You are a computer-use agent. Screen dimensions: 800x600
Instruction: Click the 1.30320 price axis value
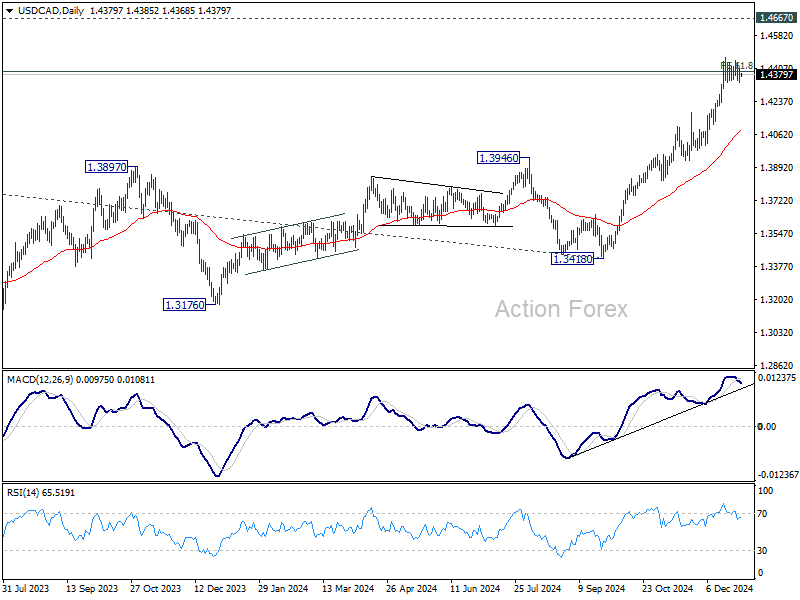pyautogui.click(x=777, y=333)
